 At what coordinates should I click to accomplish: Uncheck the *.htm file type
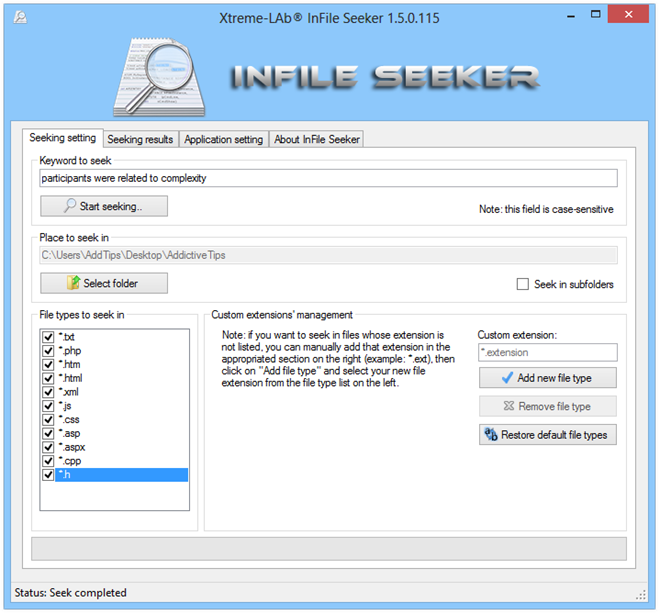click(x=48, y=364)
